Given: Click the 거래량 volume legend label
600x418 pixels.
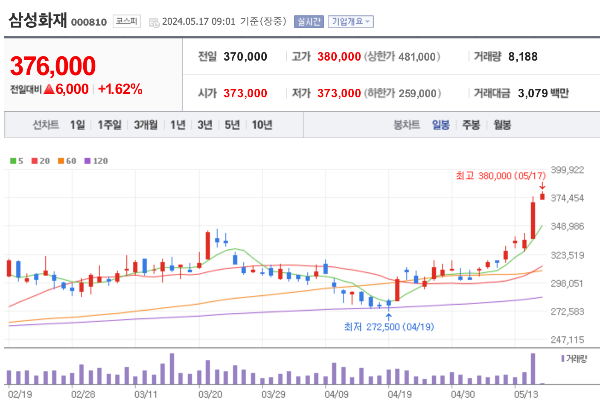Looking at the screenshot, I should (574, 359).
